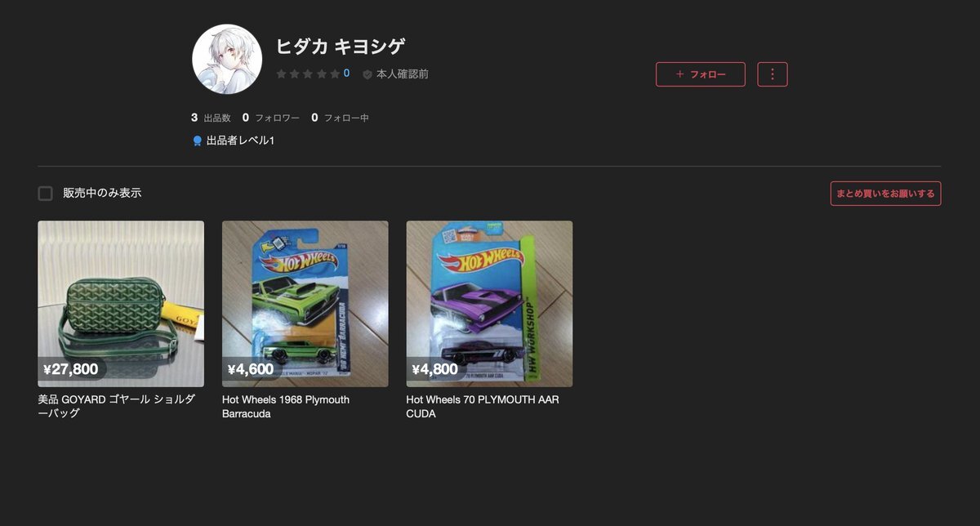Open the green Plymouth Barracuda thumbnail
This screenshot has width=980, height=526.
[x=305, y=304]
